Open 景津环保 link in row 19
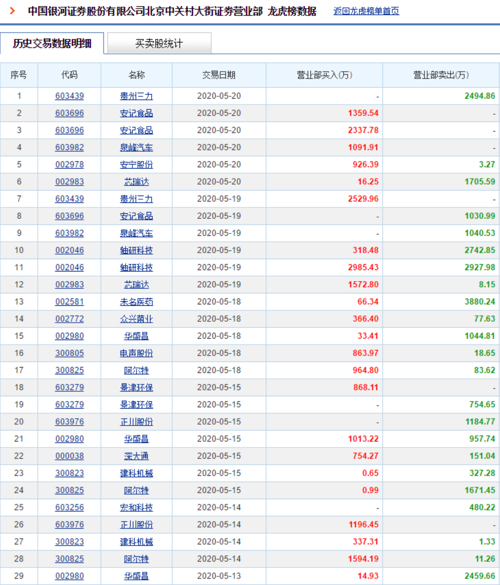This screenshot has height=585, width=500. click(136, 405)
